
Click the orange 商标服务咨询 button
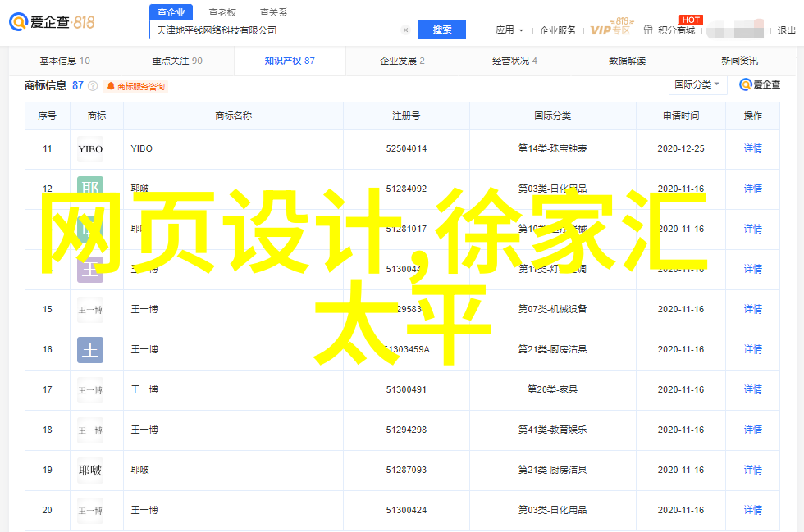click(x=136, y=87)
